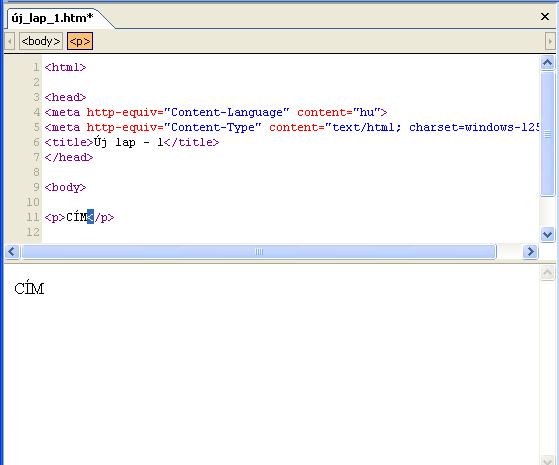
Task: Click line number 8 in the gutter
Action: point(36,172)
